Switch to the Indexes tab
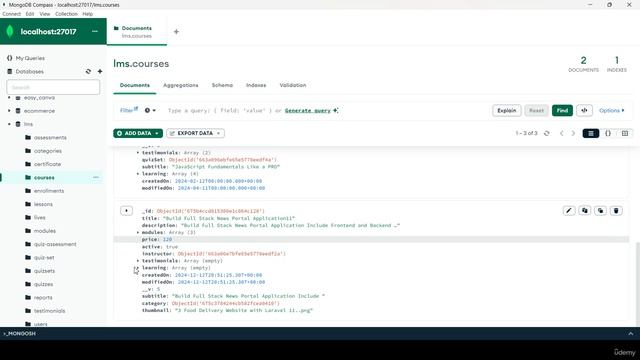 [x=256, y=85]
